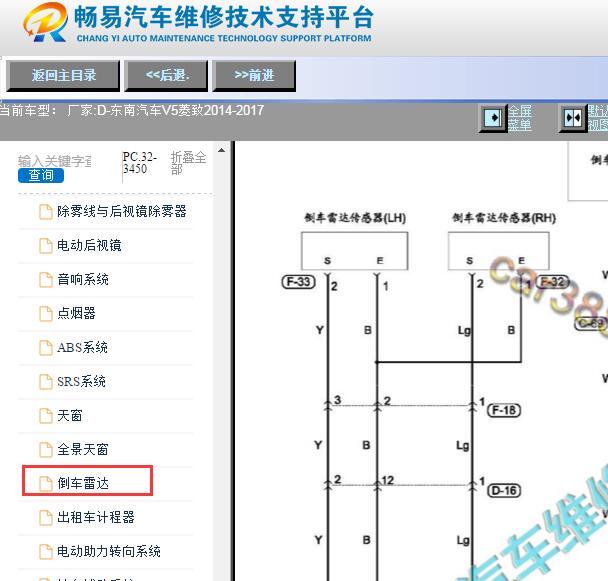608x581 pixels.
Task: Open 电动助力转向系统 tree item
Action: pos(109,552)
